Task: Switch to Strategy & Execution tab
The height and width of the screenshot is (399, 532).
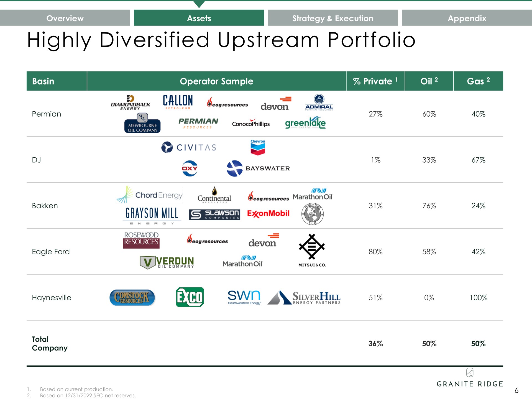Action: click(333, 18)
